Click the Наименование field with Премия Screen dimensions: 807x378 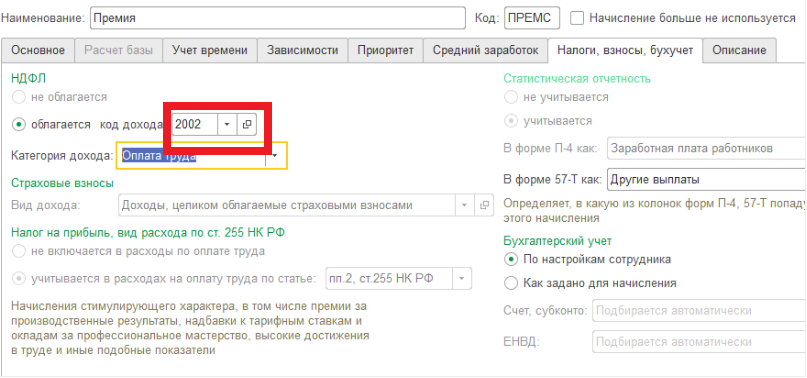pos(277,18)
